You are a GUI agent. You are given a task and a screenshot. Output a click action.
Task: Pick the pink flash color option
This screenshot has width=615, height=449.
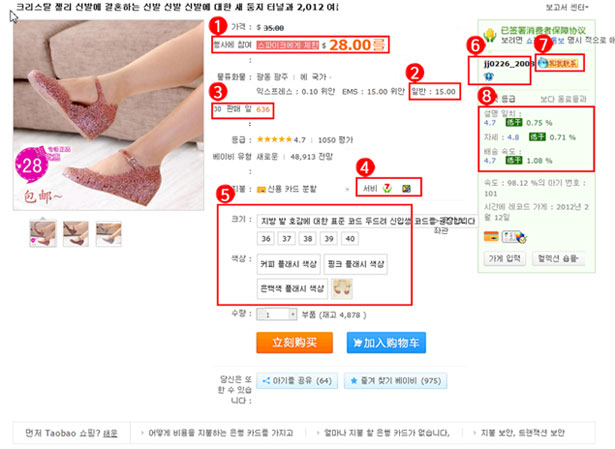tap(356, 264)
